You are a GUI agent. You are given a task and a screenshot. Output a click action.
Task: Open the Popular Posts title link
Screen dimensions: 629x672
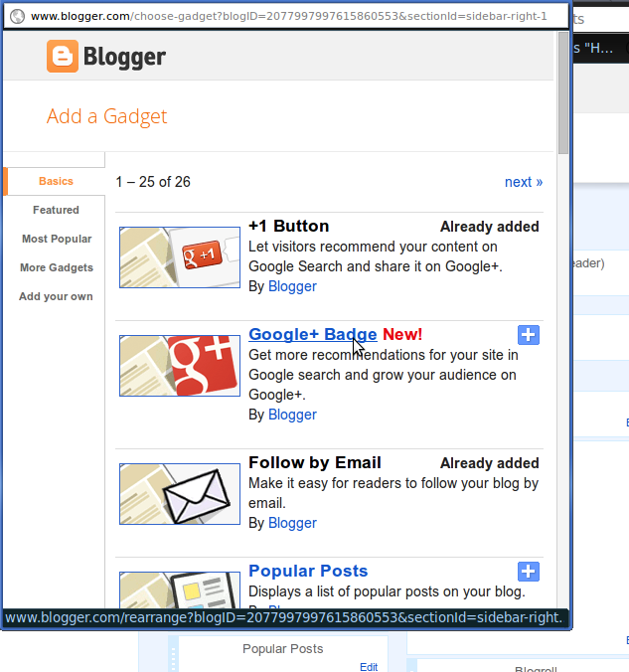[x=308, y=571]
